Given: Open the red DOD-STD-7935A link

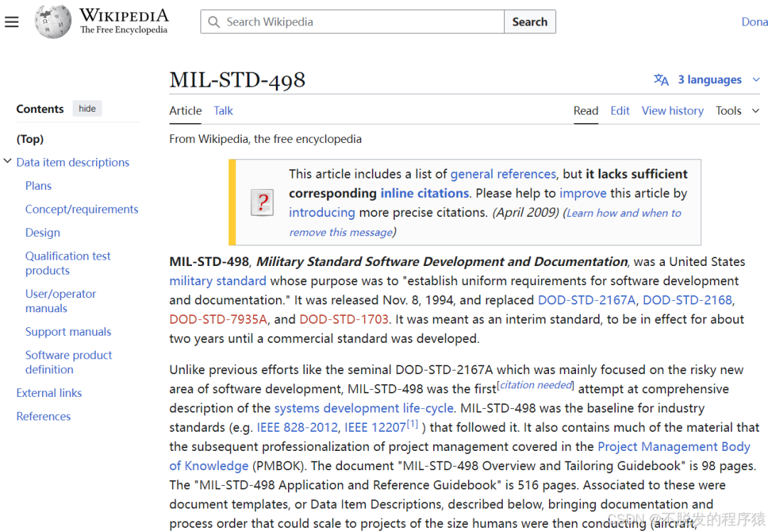Looking at the screenshot, I should 218,319.
